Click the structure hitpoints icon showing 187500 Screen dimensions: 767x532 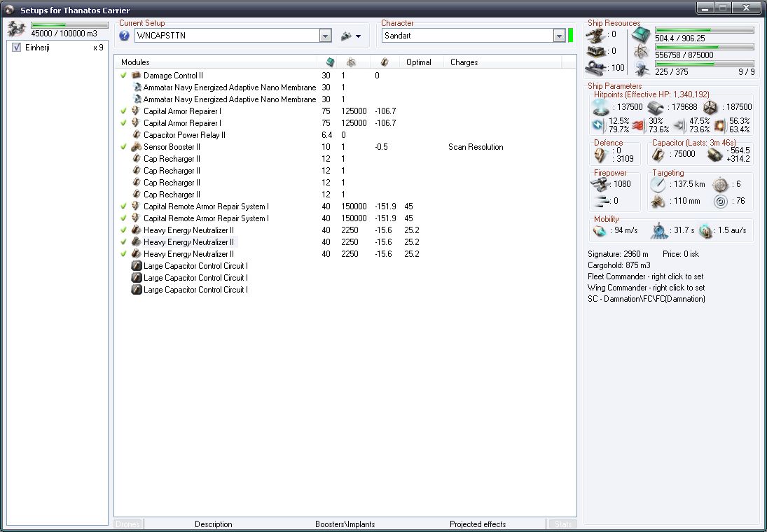pyautogui.click(x=710, y=107)
